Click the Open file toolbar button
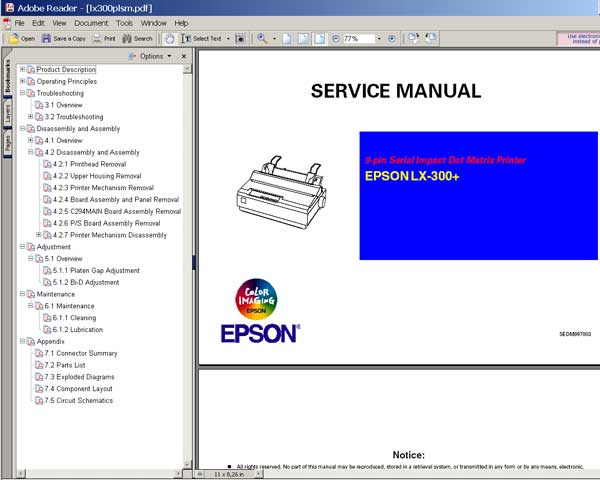This screenshot has height=480, width=600. [22, 39]
